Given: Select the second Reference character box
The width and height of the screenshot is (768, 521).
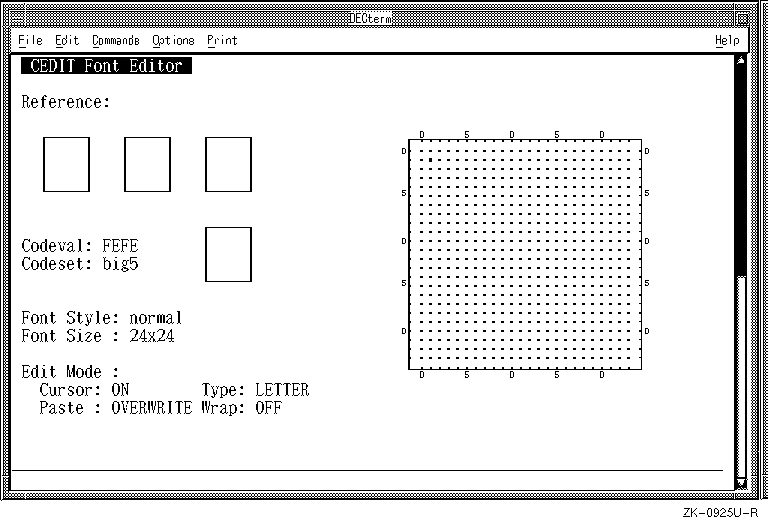Looking at the screenshot, I should (147, 164).
